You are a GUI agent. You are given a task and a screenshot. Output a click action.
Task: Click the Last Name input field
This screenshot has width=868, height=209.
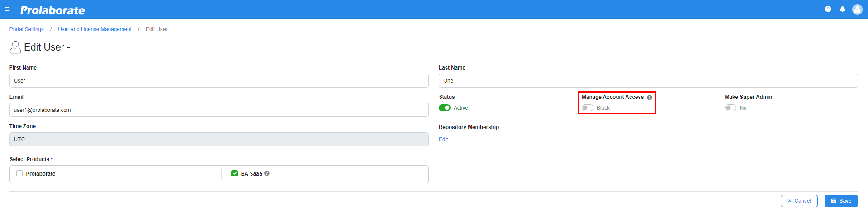pyautogui.click(x=648, y=81)
